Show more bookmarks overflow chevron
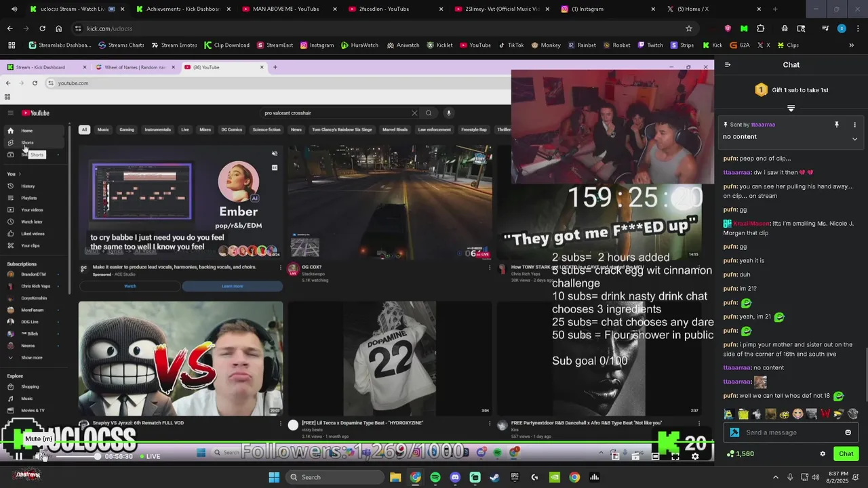 pyautogui.click(x=852, y=45)
